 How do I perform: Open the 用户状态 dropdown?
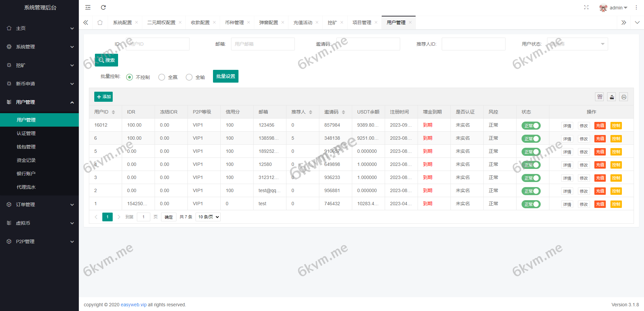[x=577, y=44]
